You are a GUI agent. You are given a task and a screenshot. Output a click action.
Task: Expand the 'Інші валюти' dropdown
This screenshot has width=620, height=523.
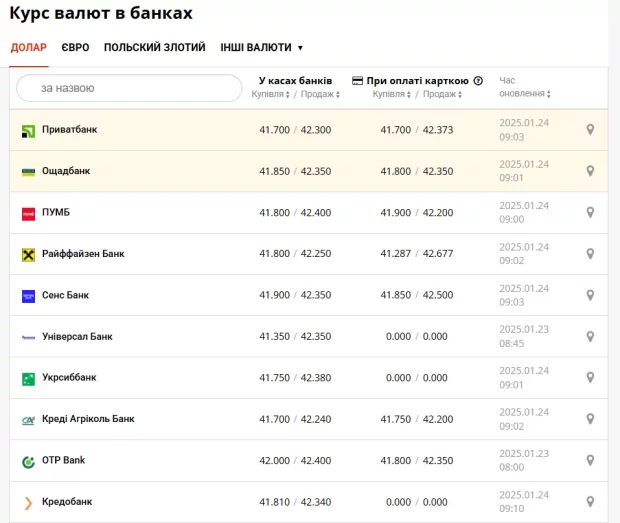[261, 47]
